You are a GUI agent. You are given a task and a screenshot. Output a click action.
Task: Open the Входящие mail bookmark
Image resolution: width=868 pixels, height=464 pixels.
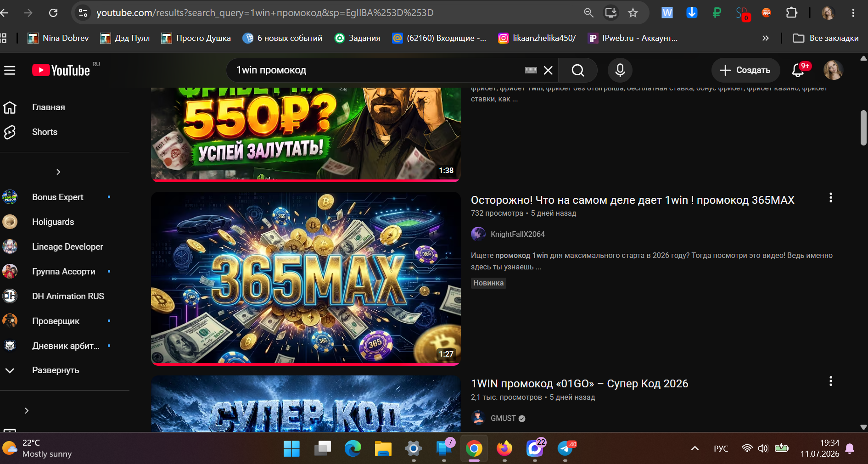point(439,38)
